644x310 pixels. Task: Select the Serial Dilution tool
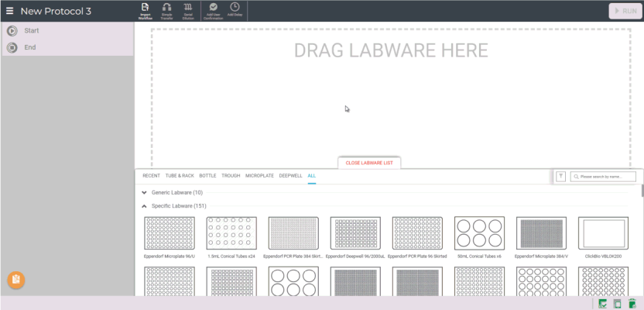click(x=188, y=11)
